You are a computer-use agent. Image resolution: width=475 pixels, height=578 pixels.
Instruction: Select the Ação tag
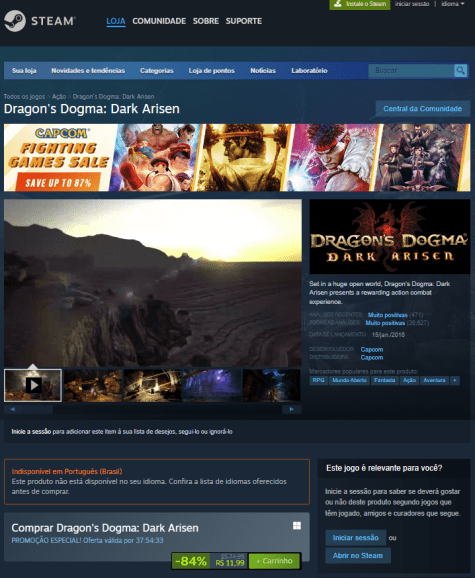(409, 380)
